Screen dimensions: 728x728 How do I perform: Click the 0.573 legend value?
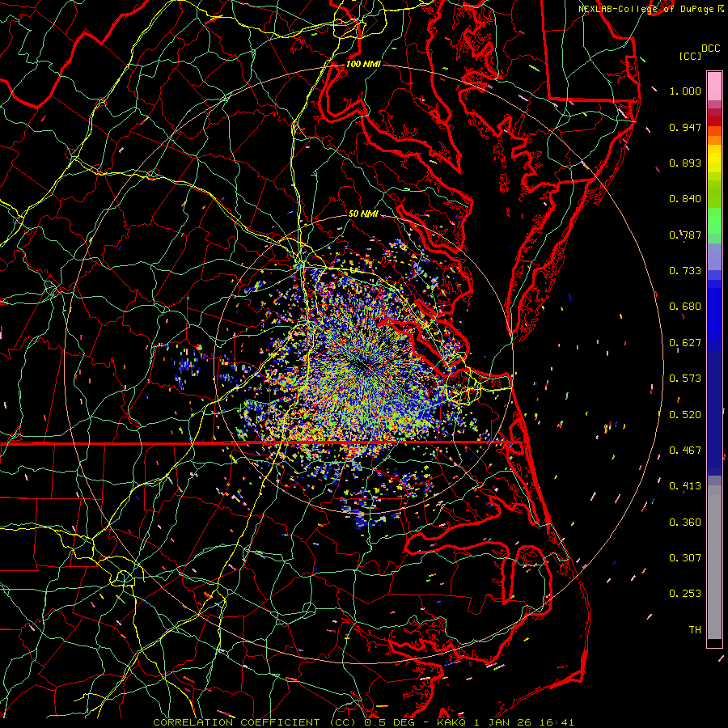pyautogui.click(x=685, y=379)
